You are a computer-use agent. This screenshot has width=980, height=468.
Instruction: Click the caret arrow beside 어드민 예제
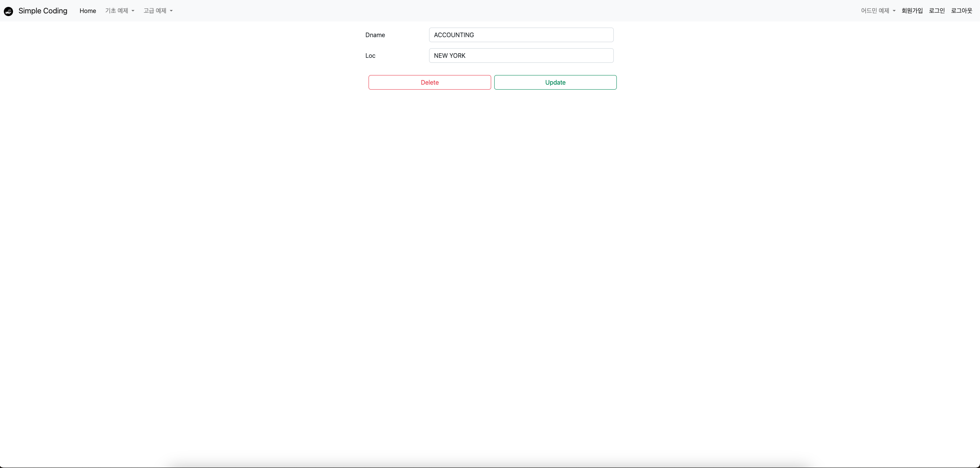click(x=894, y=11)
